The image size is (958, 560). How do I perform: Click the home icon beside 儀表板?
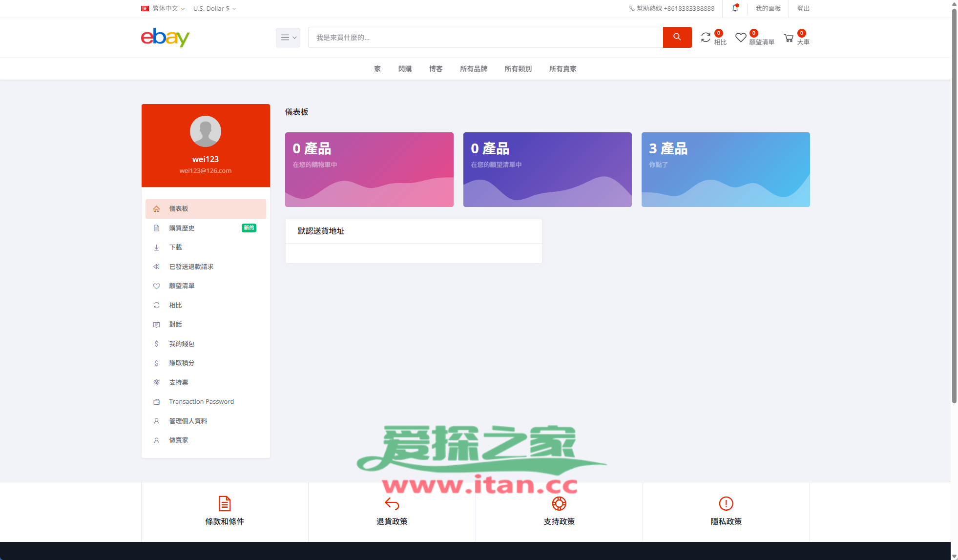[156, 209]
